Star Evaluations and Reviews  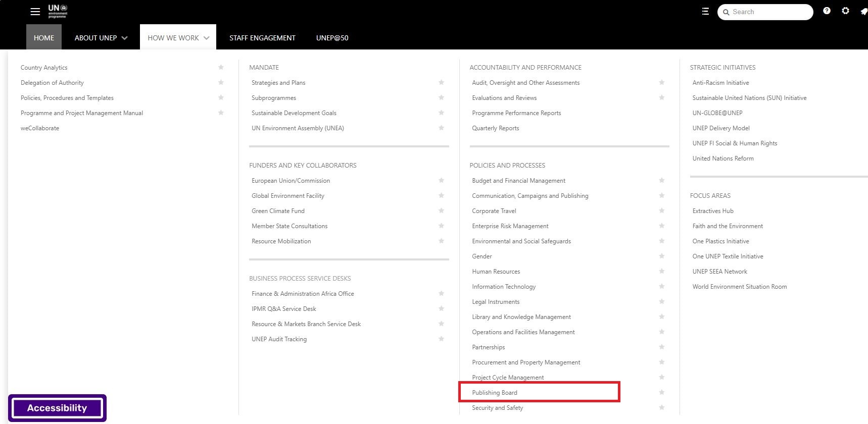661,97
